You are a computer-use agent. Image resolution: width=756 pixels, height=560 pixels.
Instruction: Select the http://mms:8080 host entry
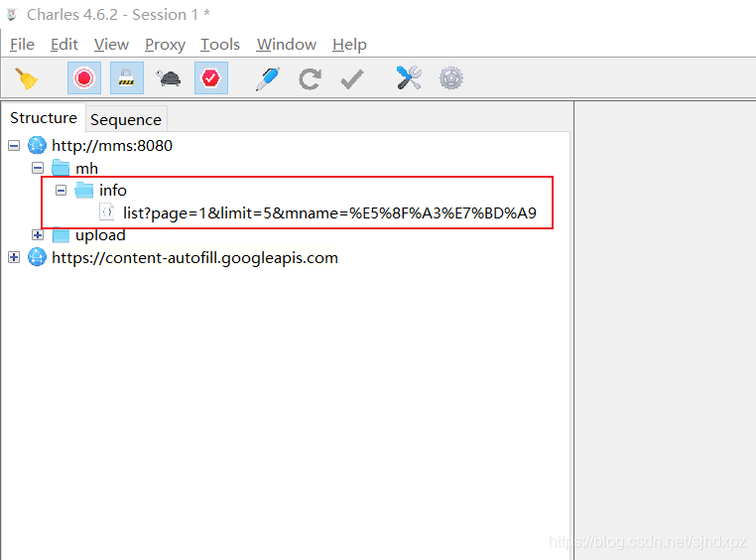coord(112,145)
